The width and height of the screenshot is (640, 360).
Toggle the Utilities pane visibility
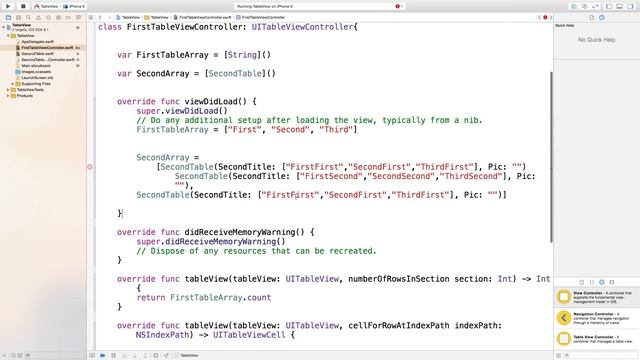(630, 7)
